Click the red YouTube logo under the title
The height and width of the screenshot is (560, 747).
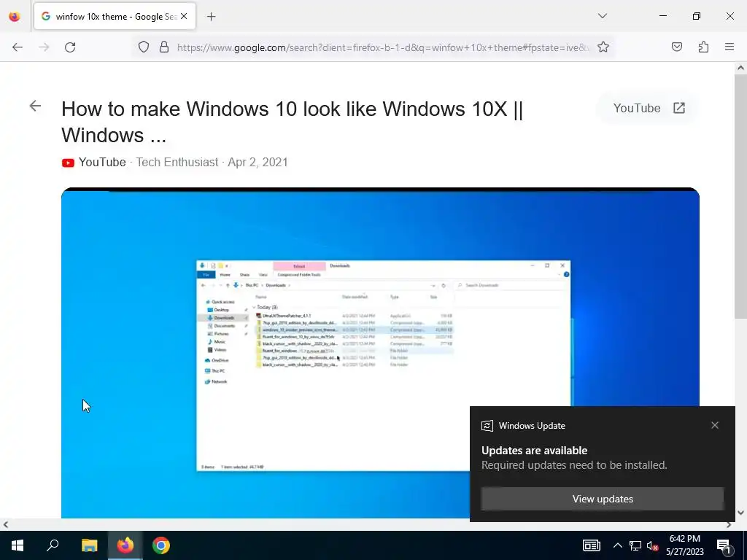68,163
